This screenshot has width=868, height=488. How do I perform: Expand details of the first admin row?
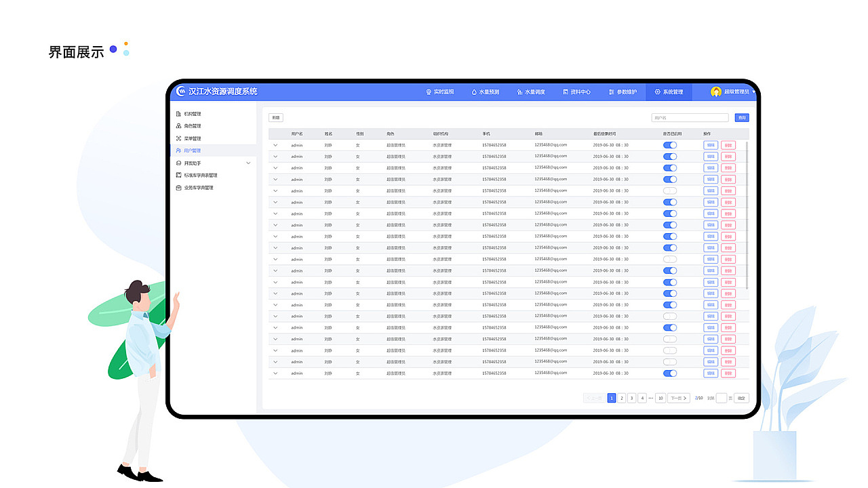(x=275, y=145)
